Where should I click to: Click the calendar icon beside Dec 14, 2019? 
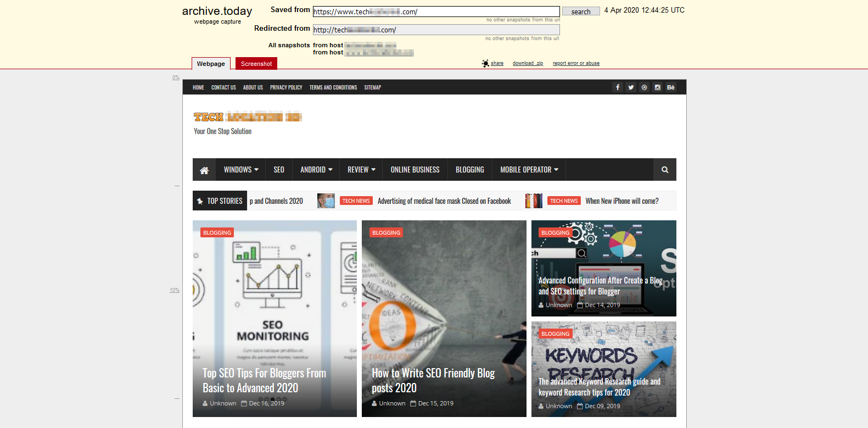click(580, 305)
